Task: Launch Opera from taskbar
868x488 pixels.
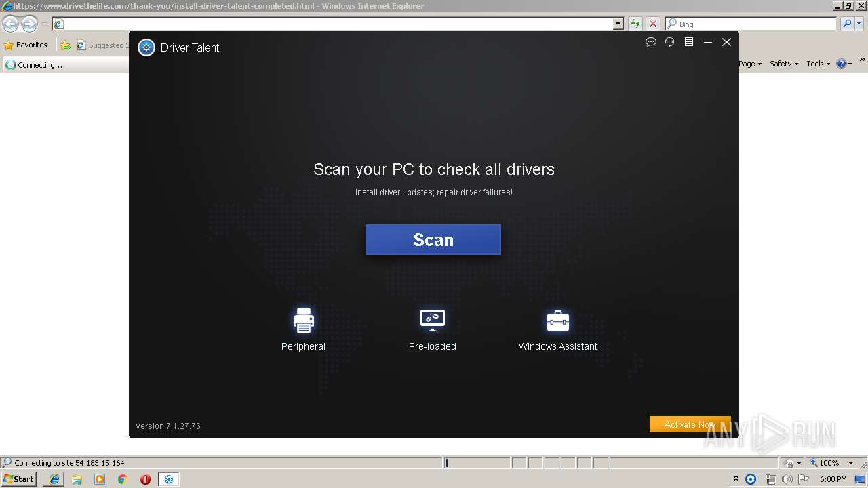Action: [x=145, y=479]
